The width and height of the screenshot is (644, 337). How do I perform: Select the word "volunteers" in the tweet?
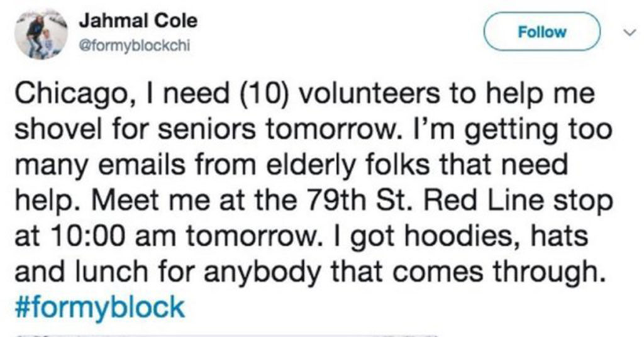tap(369, 93)
